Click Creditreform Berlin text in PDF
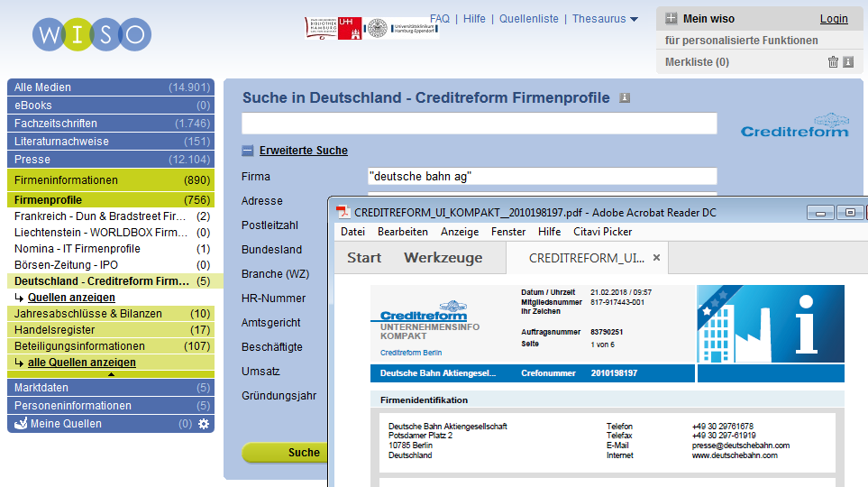868x487 pixels. tap(411, 353)
